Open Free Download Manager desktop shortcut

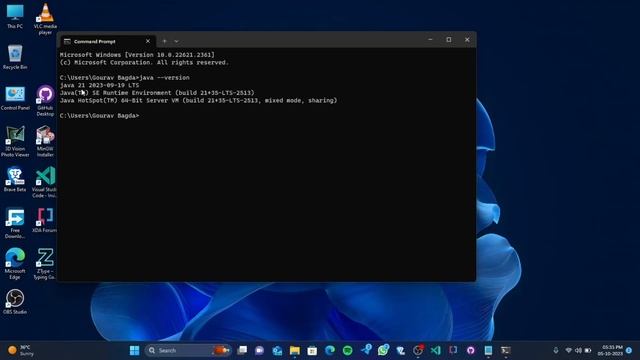click(x=15, y=223)
